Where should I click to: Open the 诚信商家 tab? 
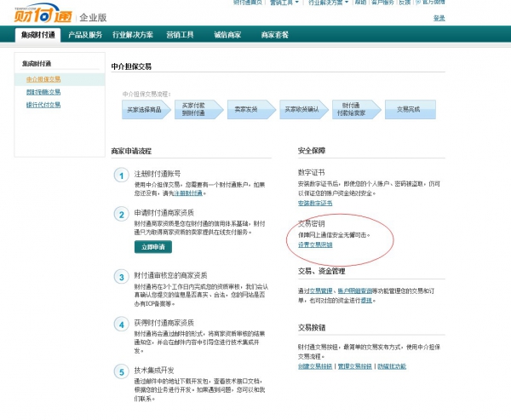[x=227, y=35]
